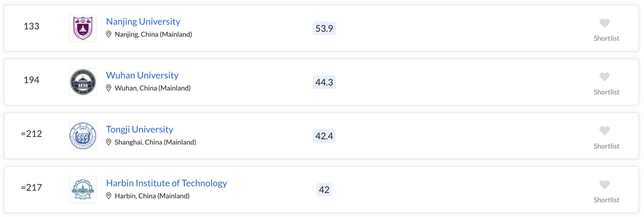Open the Wuhan University link
Viewport: 644px width, 217px height.
(x=142, y=75)
